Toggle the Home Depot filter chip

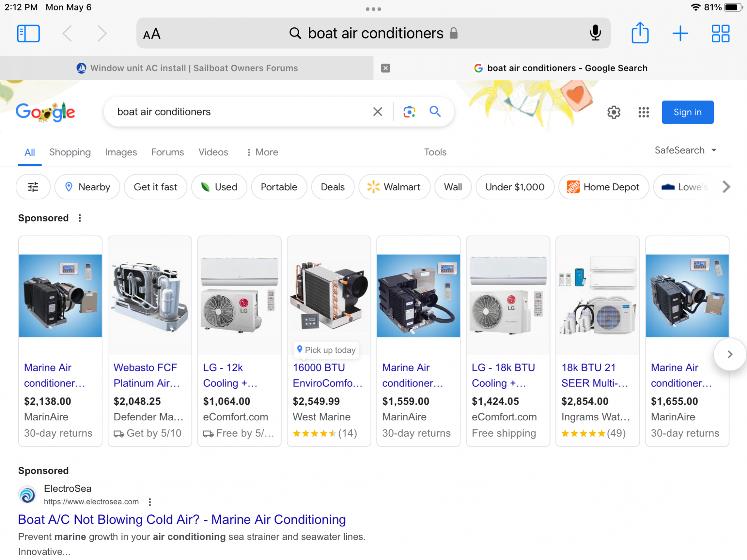604,187
